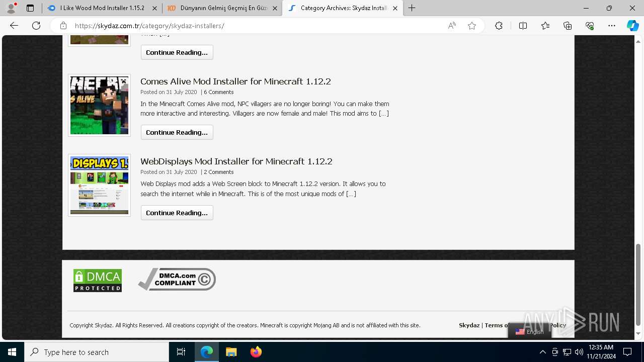Open Browser essentials icon

tap(590, 26)
